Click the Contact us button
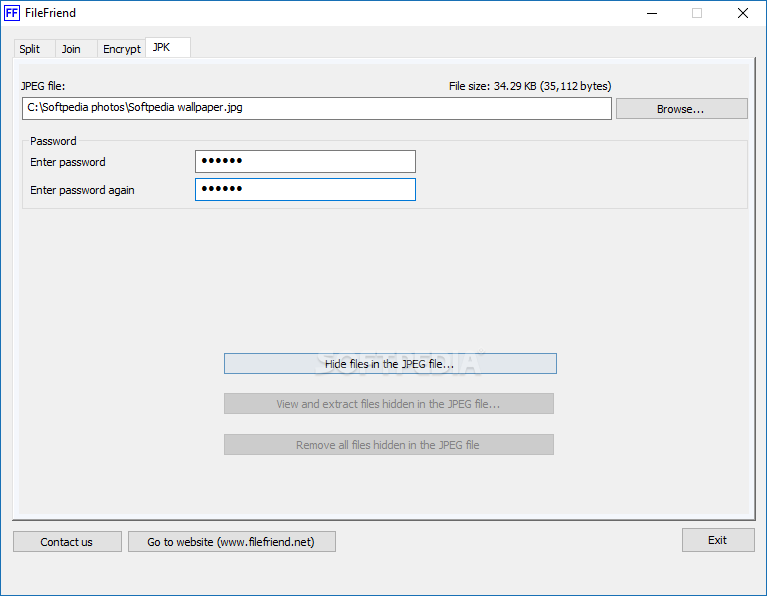The height and width of the screenshot is (596, 767). tap(67, 542)
